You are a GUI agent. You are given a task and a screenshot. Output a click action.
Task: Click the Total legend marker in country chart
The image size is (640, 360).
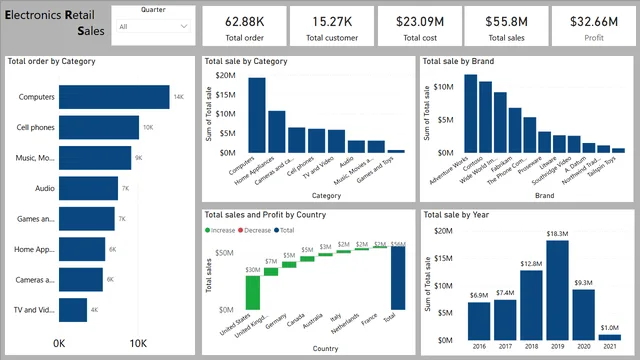point(276,230)
